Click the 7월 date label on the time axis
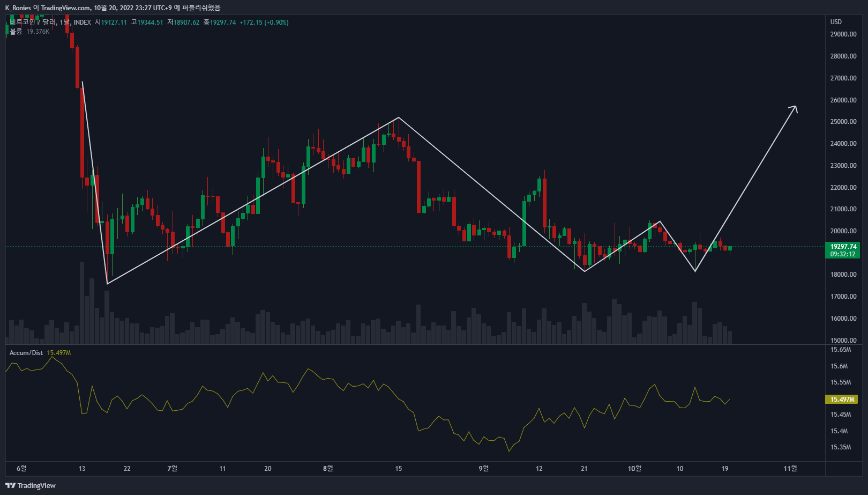This screenshot has width=868, height=495. 172,469
